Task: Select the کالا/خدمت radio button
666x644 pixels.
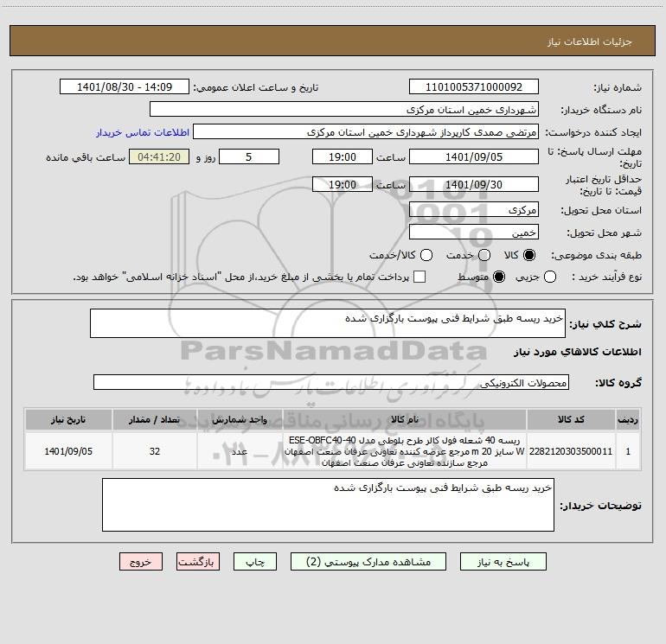Action: 426,255
